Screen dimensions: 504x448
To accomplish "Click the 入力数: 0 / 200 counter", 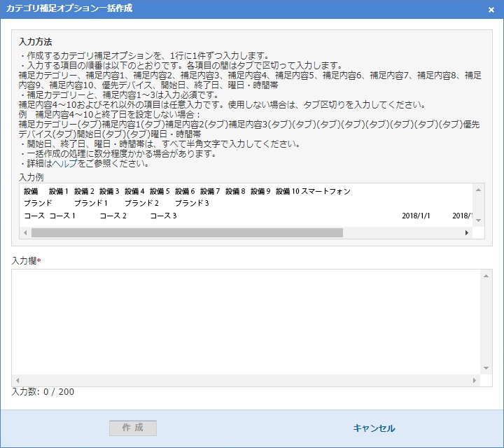I will click(x=43, y=392).
